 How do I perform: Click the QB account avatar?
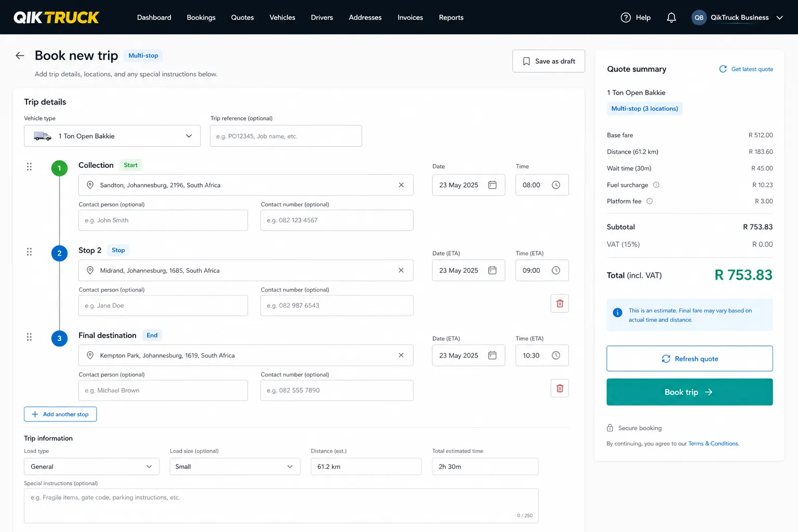(699, 18)
